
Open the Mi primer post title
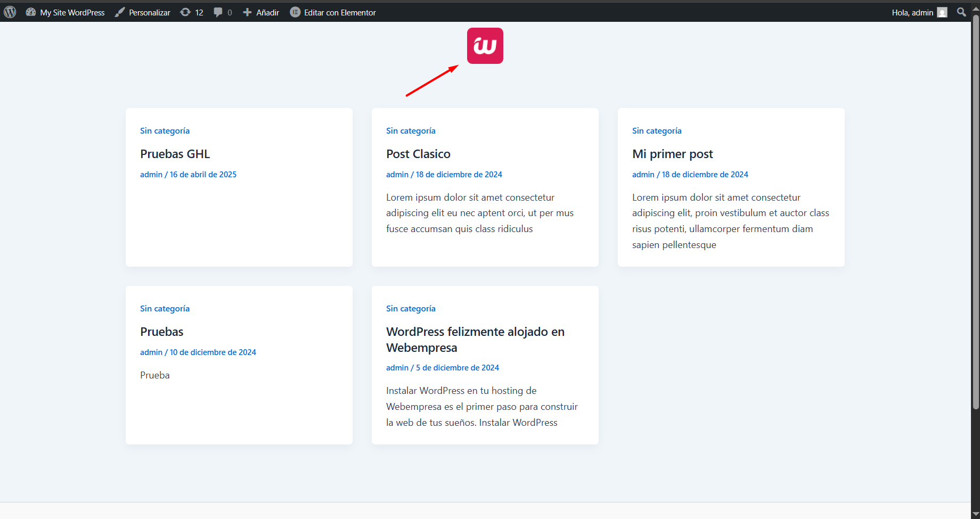[673, 154]
